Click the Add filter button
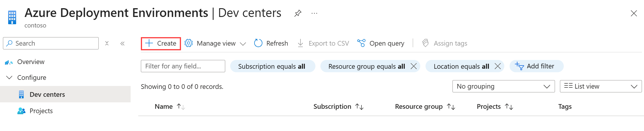This screenshot has width=644, height=131. click(x=536, y=66)
